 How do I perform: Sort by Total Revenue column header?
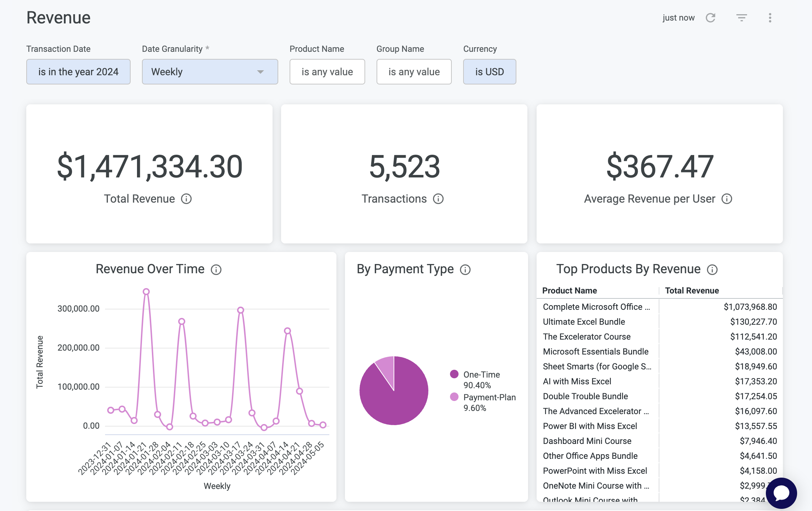[x=692, y=291]
